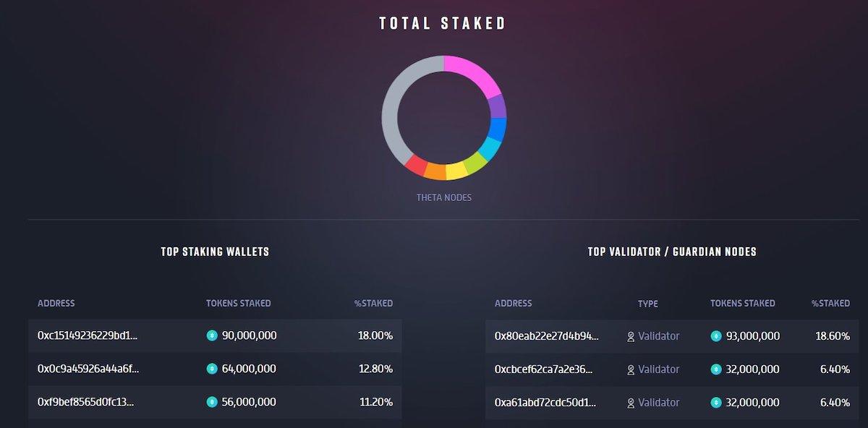
Task: Open validator node address 0xcbcef62ca7a2e36
Action: click(x=544, y=369)
